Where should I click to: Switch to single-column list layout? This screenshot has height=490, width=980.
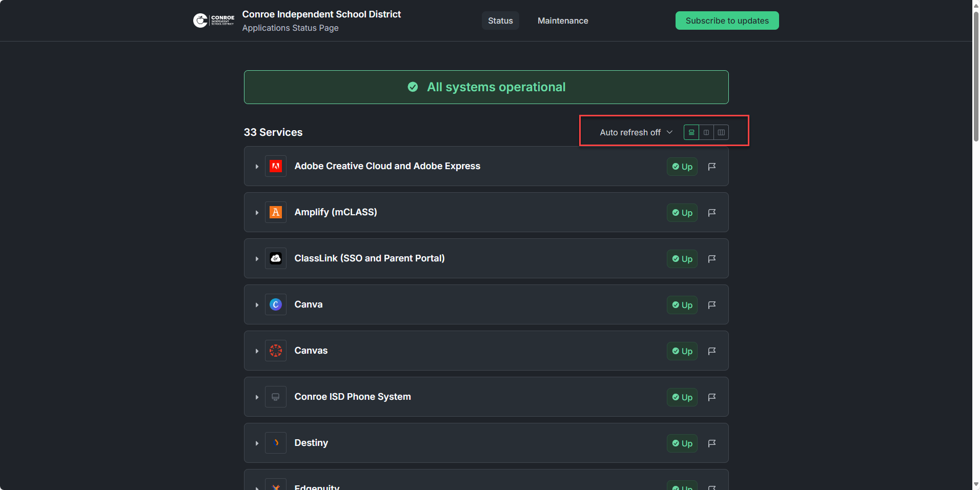point(691,132)
